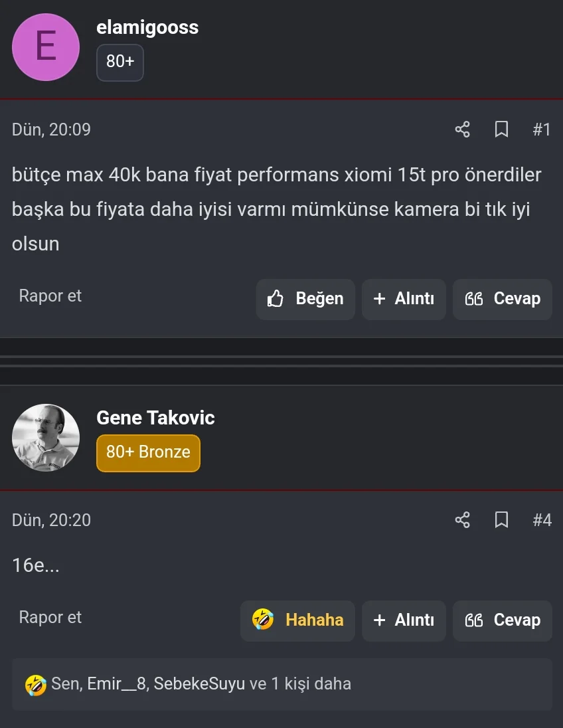Screen dimensions: 563x728
Task: Quote Gene Takovic's post with Alıntı
Action: pos(404,620)
